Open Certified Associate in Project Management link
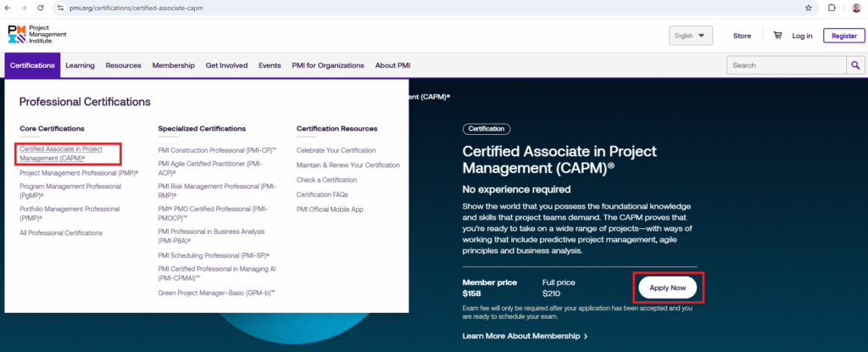The width and height of the screenshot is (868, 352). coord(61,154)
